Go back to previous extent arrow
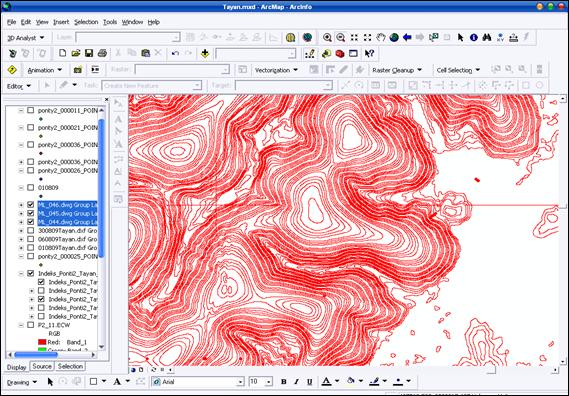Screen dimensions: 569x396 [407, 37]
